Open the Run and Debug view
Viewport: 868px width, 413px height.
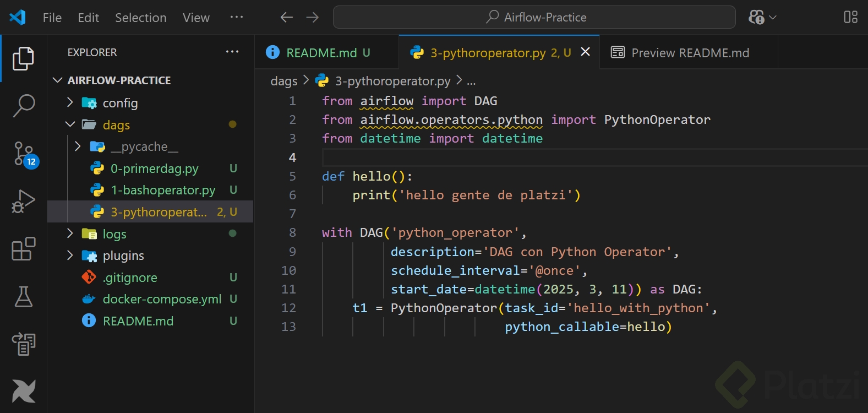[24, 201]
